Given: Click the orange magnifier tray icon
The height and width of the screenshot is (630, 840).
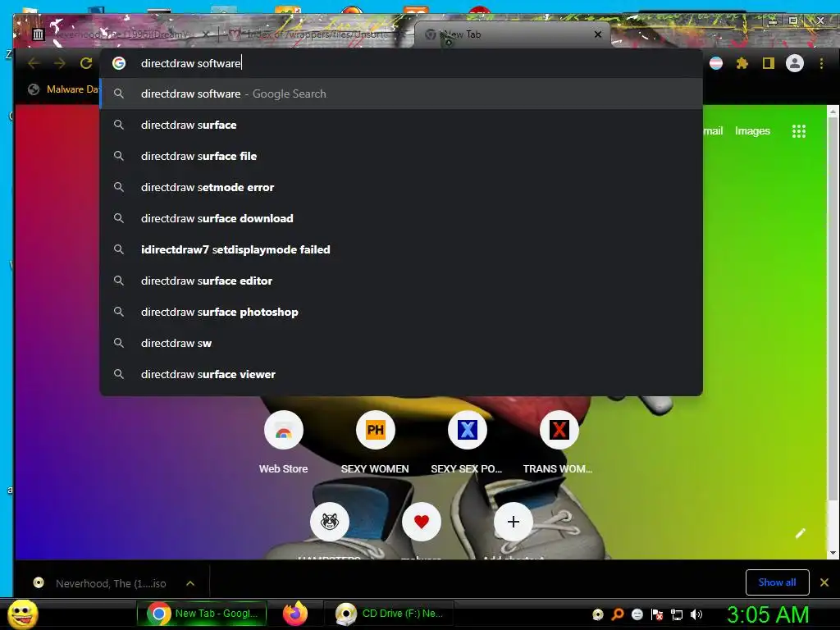Looking at the screenshot, I should tap(618, 614).
